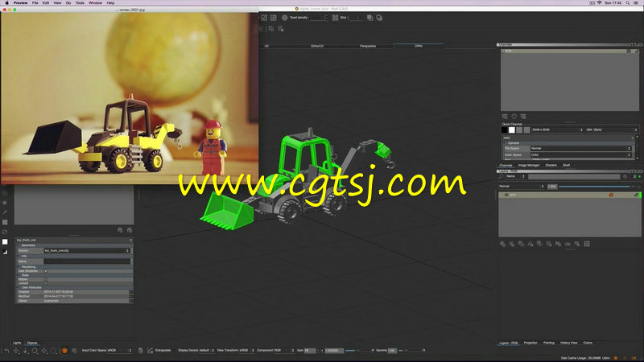Click the orange paint icon on layer row
Viewport: 644px width, 362px height.
coord(611,195)
